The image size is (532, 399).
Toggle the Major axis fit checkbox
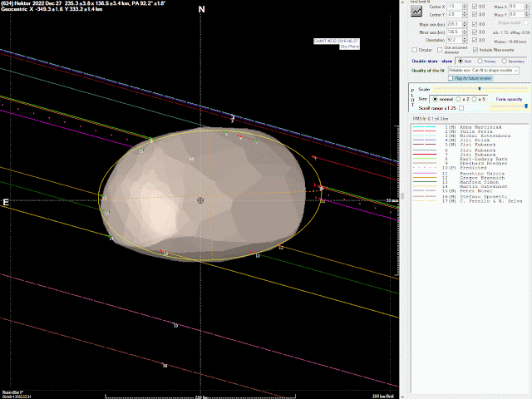[475, 24]
